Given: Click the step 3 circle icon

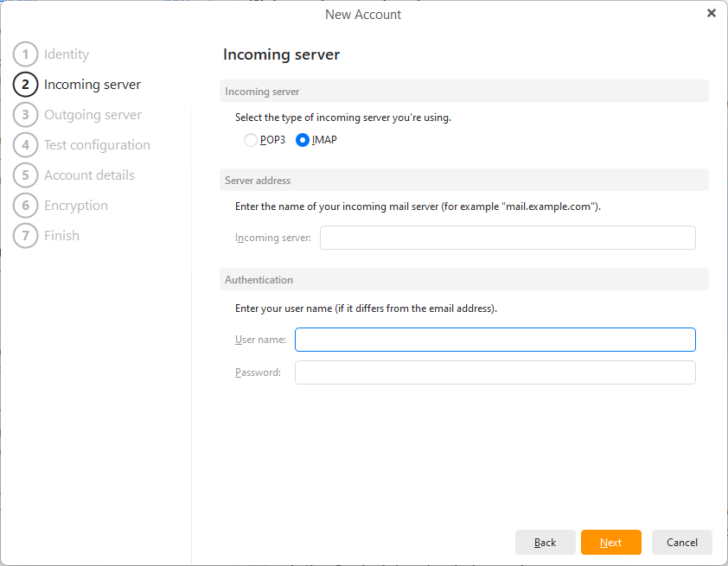Looking at the screenshot, I should tap(26, 115).
